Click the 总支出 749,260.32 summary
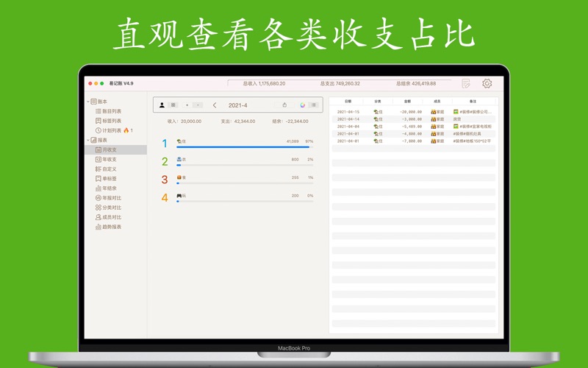The height and width of the screenshot is (368, 588). [340, 84]
